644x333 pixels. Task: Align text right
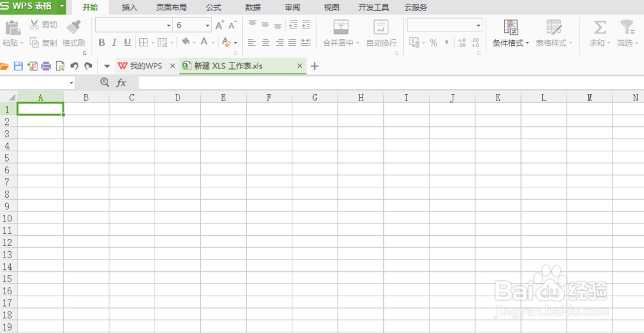click(279, 43)
